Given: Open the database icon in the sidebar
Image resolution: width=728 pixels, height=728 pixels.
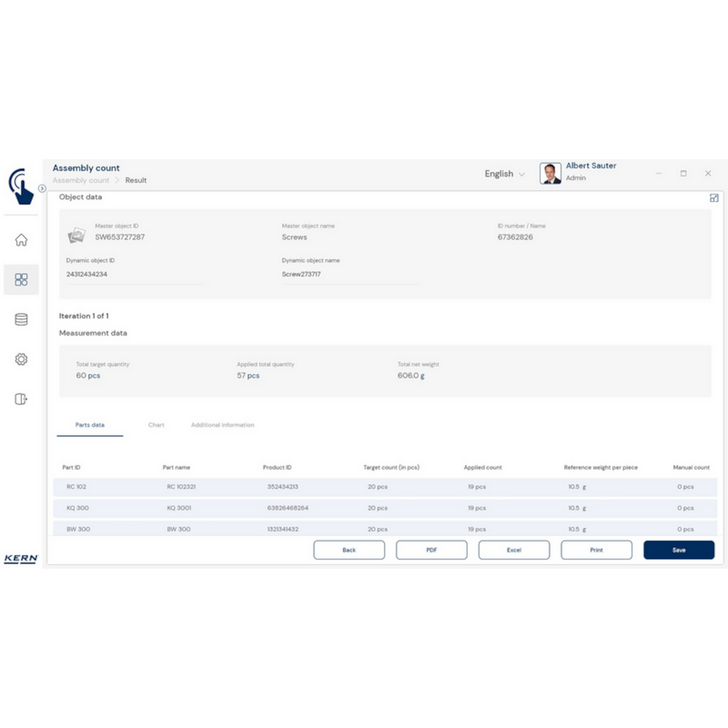Looking at the screenshot, I should click(x=21, y=319).
